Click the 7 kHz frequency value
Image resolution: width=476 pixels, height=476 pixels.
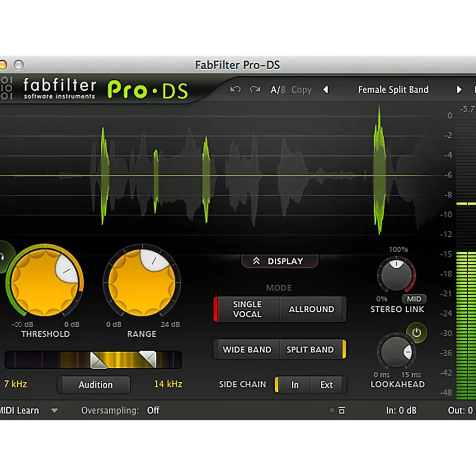[15, 384]
